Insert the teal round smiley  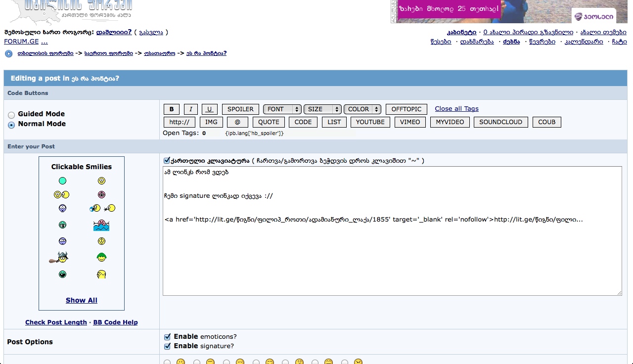pos(62,181)
